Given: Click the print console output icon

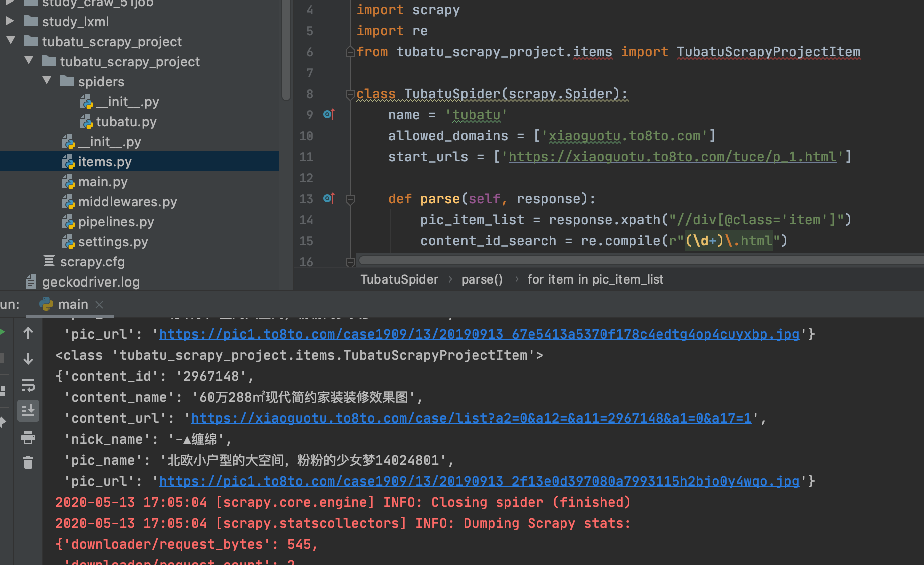Looking at the screenshot, I should (28, 437).
